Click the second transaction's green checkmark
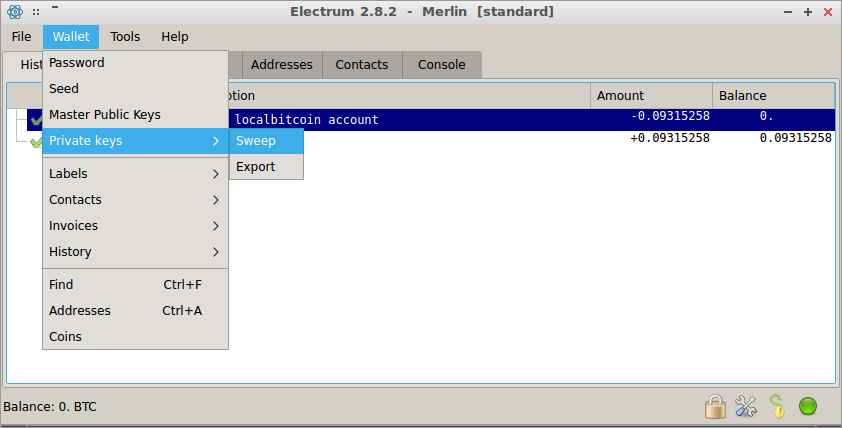 pos(35,142)
